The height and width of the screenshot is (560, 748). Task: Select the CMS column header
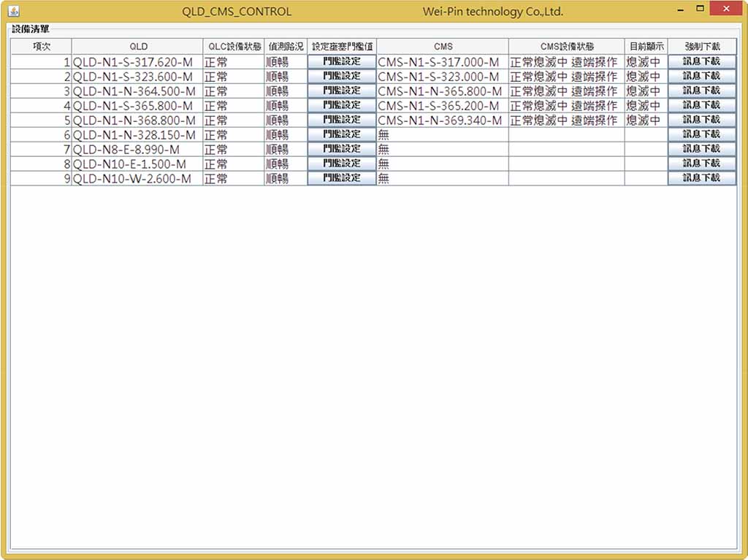[443, 46]
